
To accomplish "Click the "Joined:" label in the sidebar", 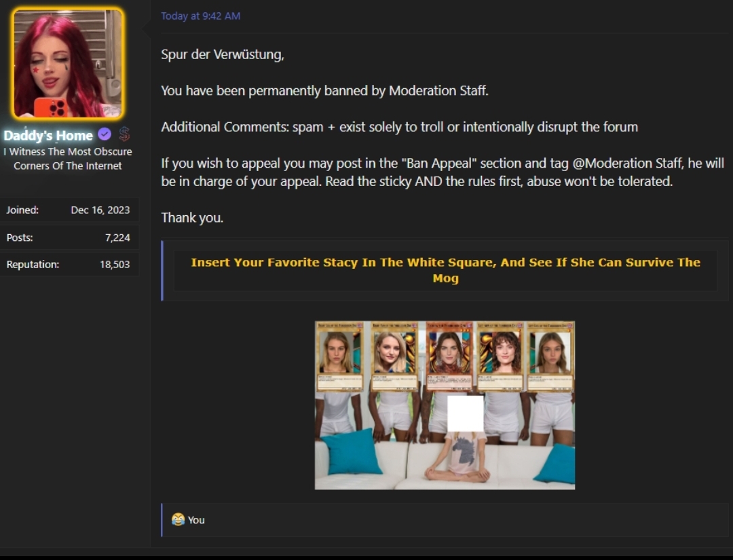I will (22, 210).
